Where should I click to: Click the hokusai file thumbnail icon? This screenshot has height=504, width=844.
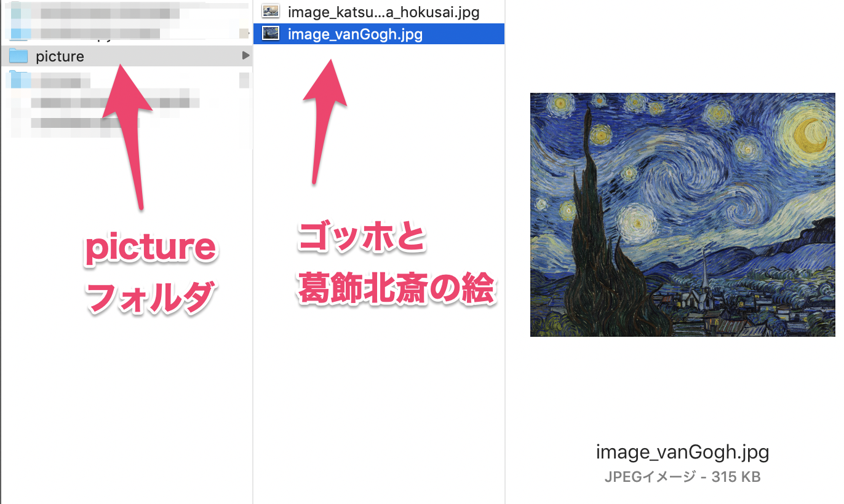pos(271,11)
